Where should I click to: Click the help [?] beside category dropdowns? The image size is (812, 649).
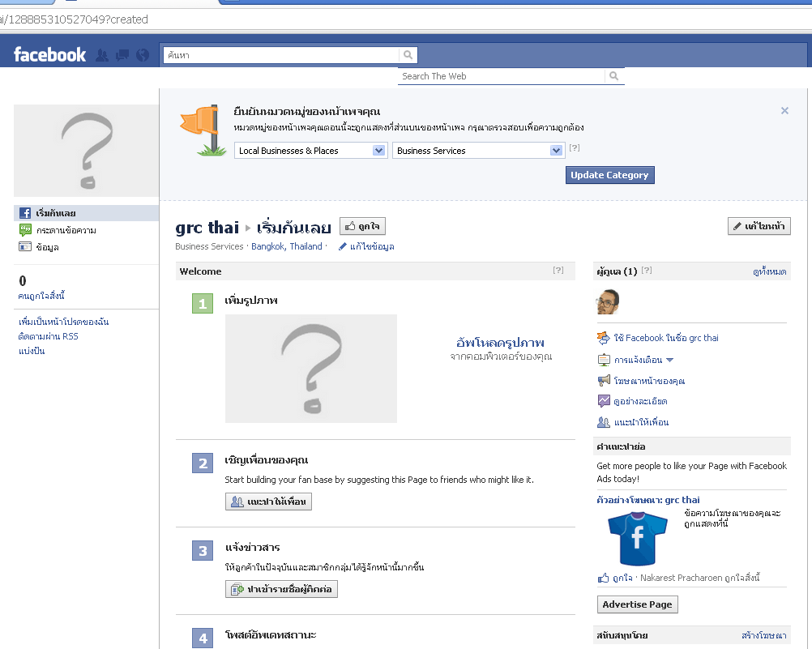[575, 147]
